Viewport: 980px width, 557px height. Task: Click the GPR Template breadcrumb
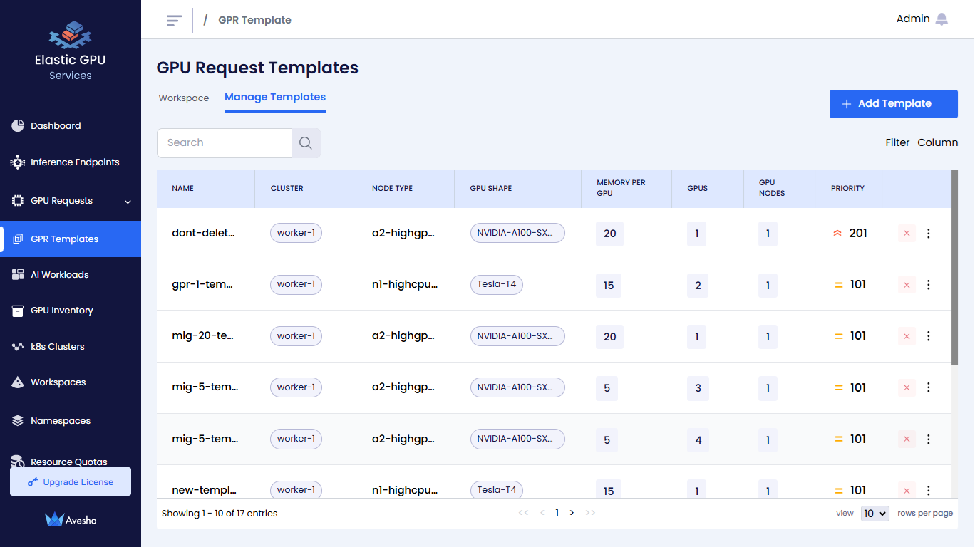[254, 20]
